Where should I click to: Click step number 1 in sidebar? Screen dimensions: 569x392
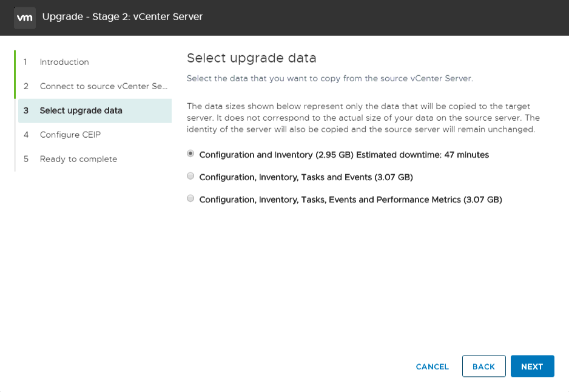coord(25,62)
